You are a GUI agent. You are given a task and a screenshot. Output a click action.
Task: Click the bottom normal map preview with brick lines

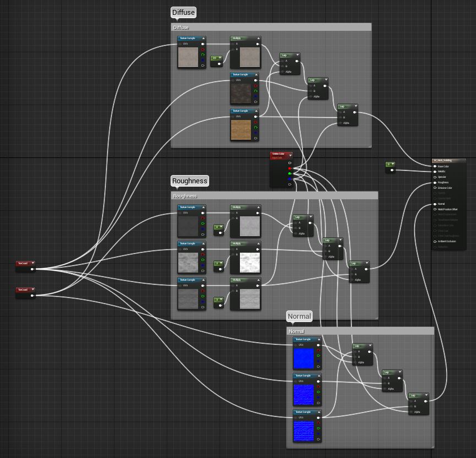click(x=304, y=431)
